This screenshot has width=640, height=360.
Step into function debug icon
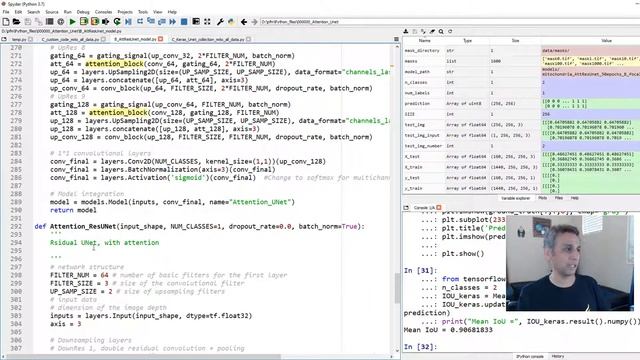(x=151, y=22)
